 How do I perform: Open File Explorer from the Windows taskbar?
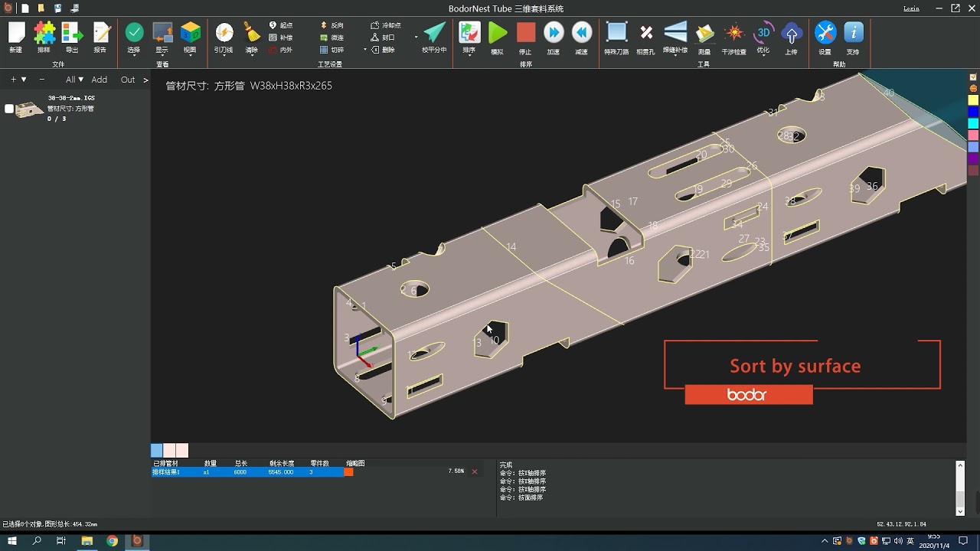click(x=87, y=541)
